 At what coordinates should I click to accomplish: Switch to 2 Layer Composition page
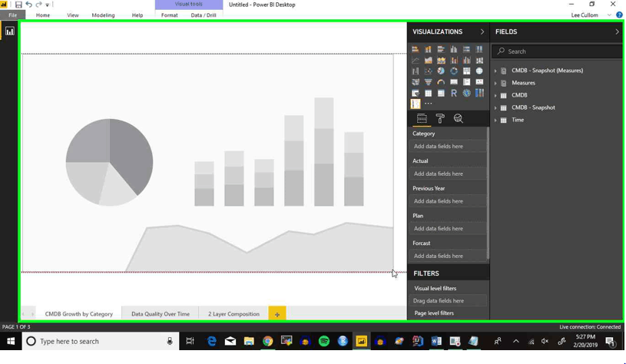coord(234,314)
